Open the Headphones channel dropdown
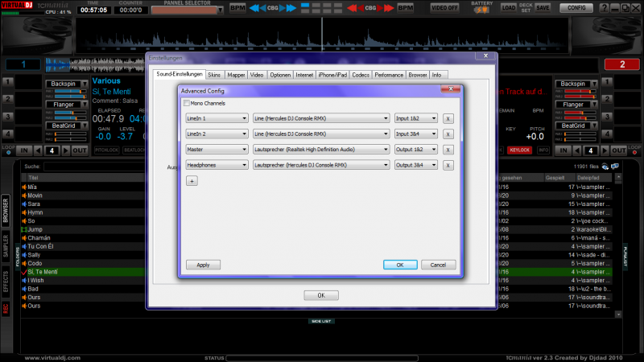Image resolution: width=644 pixels, height=362 pixels. point(217,166)
